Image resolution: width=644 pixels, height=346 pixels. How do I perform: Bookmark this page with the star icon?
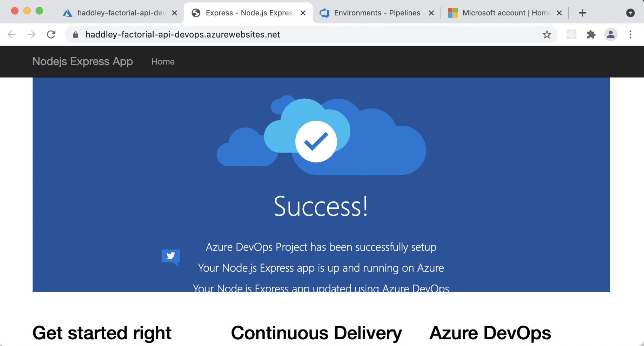coord(547,34)
